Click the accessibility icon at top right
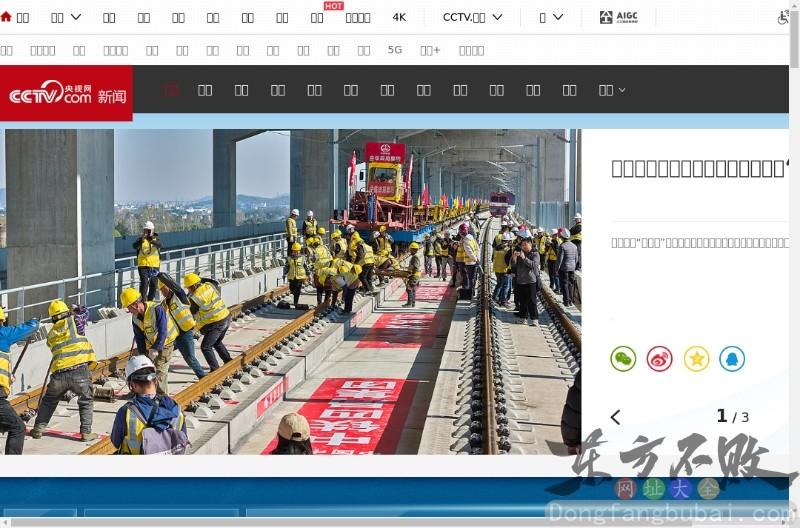Screen dimensions: 800x528 [783, 17]
